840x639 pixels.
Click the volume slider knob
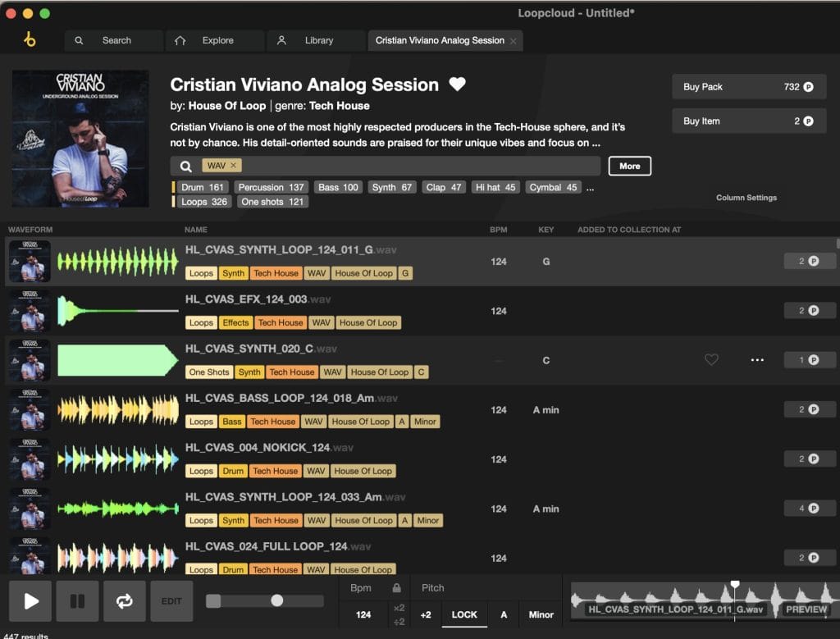coord(277,600)
